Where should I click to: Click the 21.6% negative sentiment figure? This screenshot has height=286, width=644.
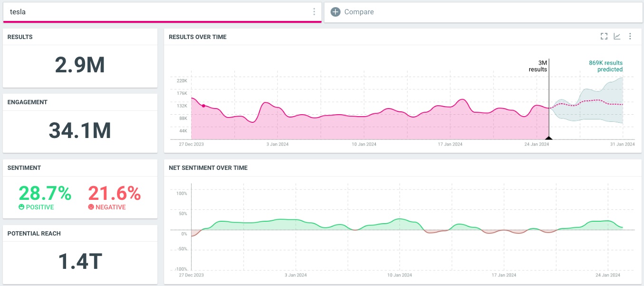pyautogui.click(x=115, y=193)
